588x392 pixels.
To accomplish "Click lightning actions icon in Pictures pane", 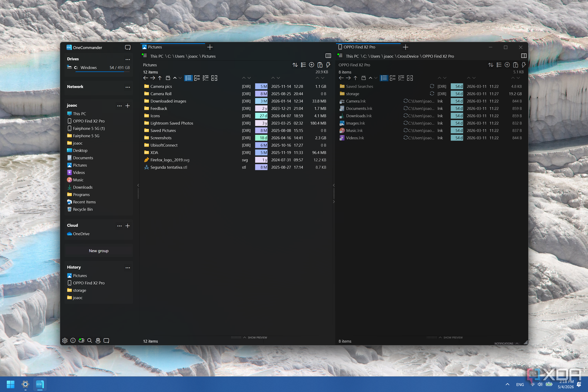I will click(x=328, y=65).
